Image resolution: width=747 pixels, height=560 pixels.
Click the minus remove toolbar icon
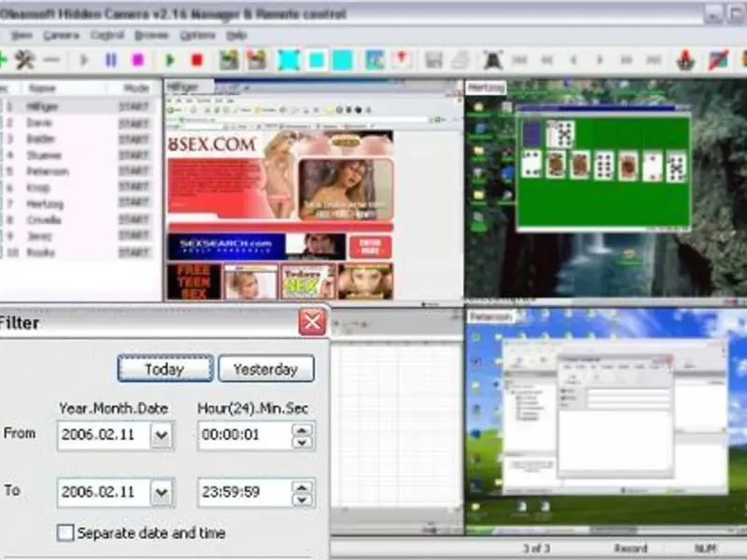pyautogui.click(x=51, y=60)
